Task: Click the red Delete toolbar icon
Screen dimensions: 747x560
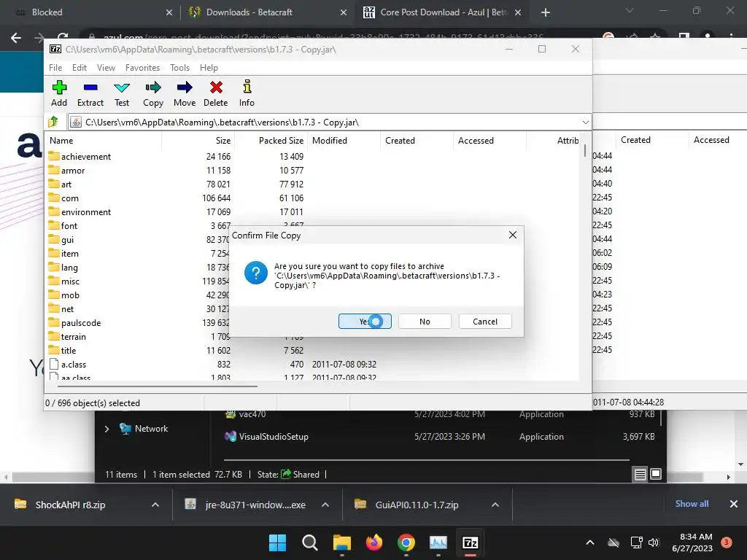Action: 216,93
